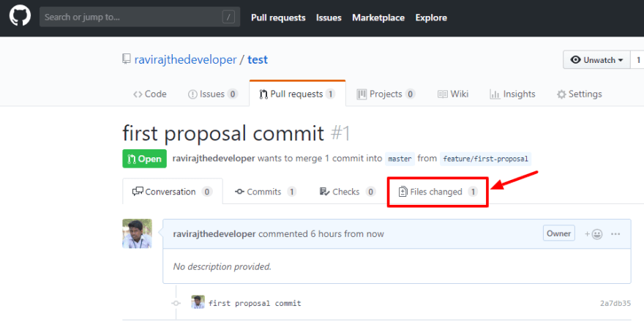Select the repository Pull requests tab

(297, 94)
